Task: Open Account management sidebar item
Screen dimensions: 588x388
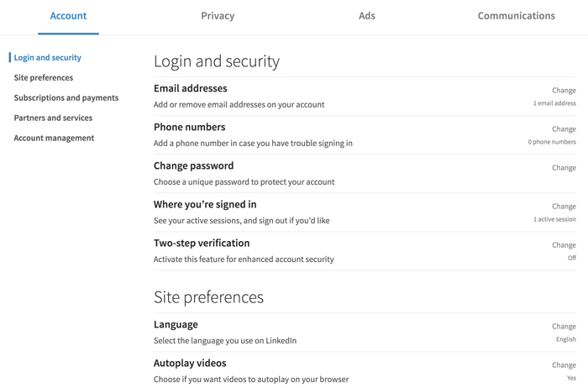Action: [54, 138]
